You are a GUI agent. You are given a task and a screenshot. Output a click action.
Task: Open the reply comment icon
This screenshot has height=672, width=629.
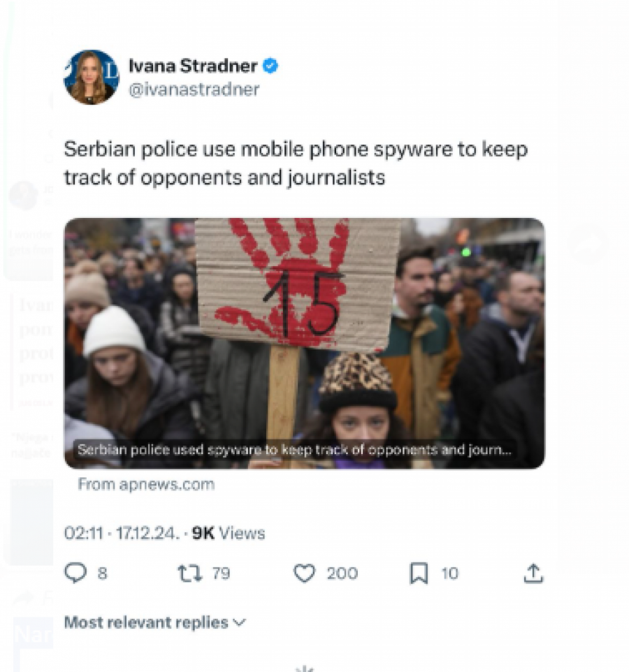75,573
